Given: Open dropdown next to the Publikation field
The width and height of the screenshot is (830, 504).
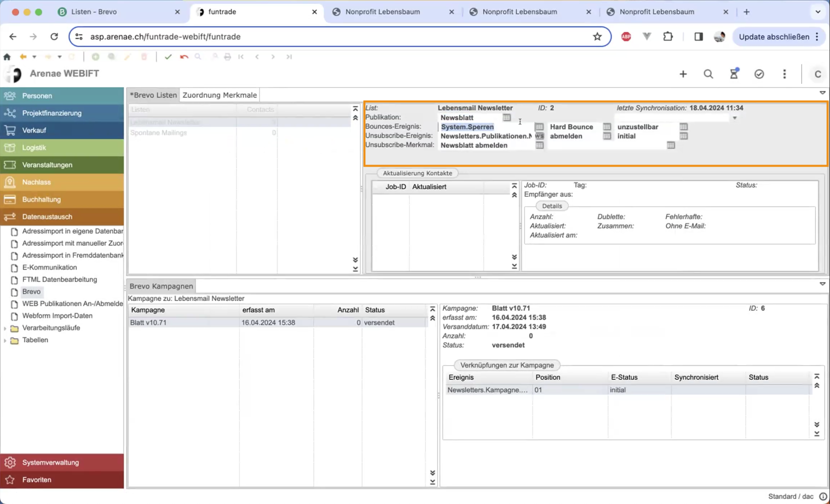Looking at the screenshot, I should click(734, 118).
